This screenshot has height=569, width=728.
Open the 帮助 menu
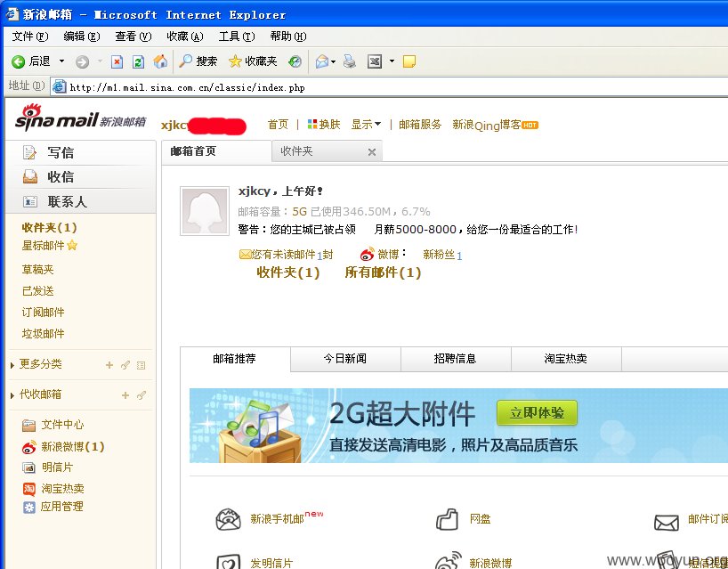point(288,37)
